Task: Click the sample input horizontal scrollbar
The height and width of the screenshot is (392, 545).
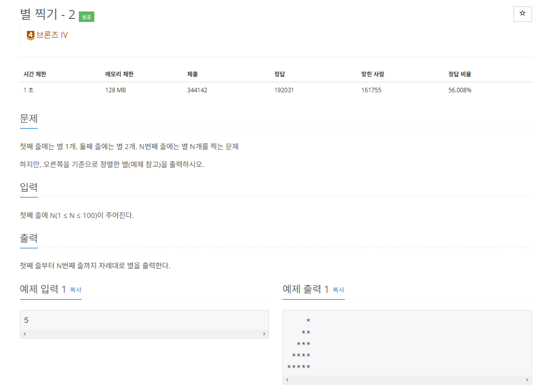Action: pyautogui.click(x=144, y=334)
